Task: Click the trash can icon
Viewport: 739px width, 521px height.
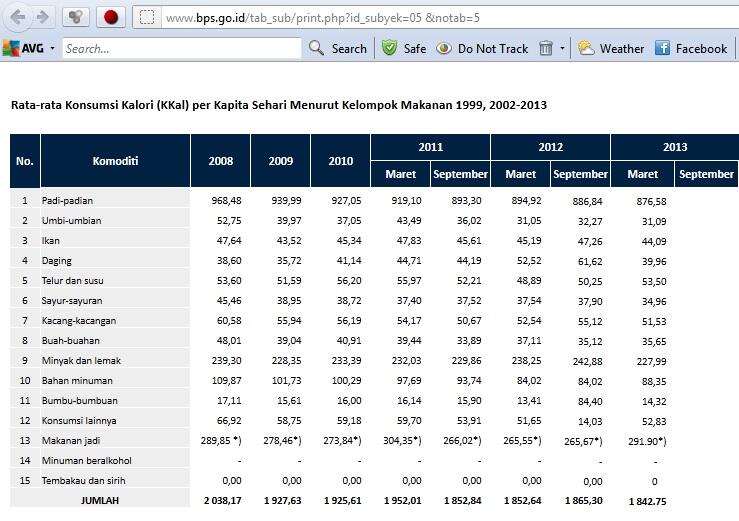Action: 546,48
